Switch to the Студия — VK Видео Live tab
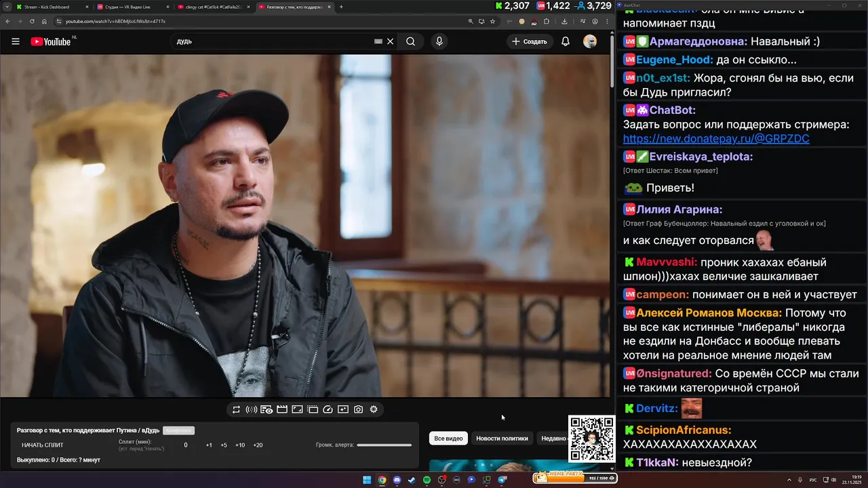 click(132, 7)
